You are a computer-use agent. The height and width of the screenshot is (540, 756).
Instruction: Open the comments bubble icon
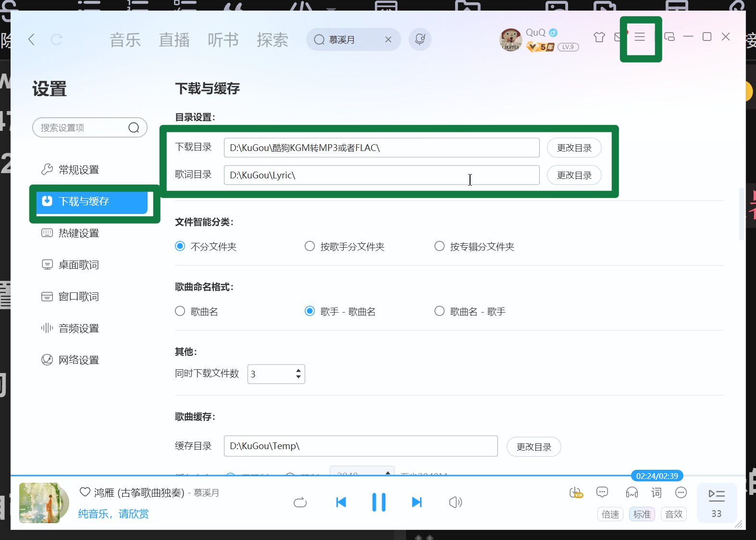(602, 492)
